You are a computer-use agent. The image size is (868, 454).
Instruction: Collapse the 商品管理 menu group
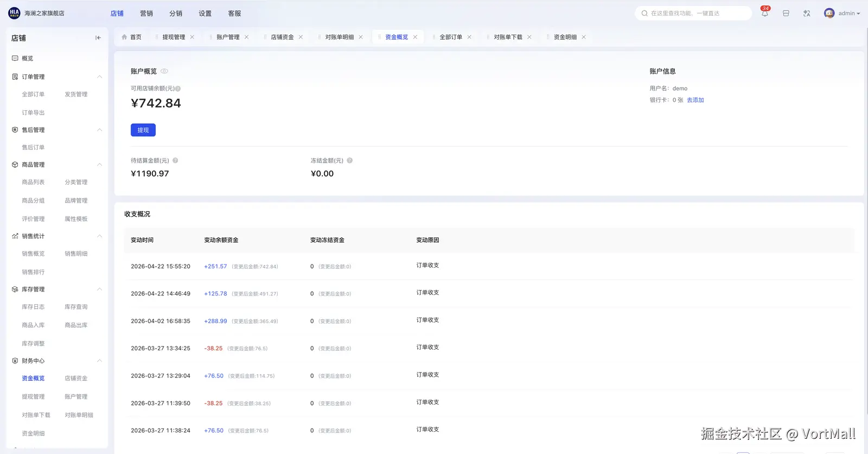point(99,165)
